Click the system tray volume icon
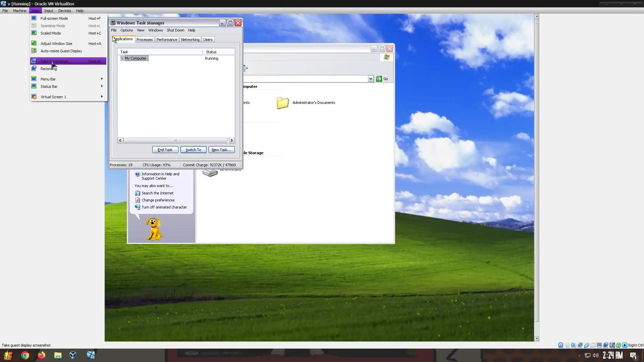The height and width of the screenshot is (362, 644). (596, 355)
